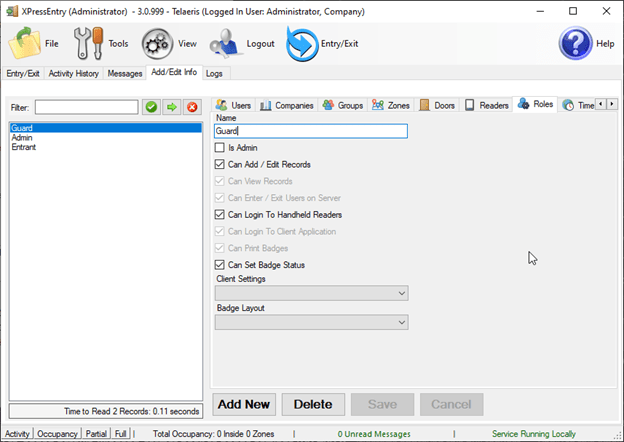624x442 pixels.
Task: Open the Entry/Exit arrow icon
Action: click(x=301, y=45)
